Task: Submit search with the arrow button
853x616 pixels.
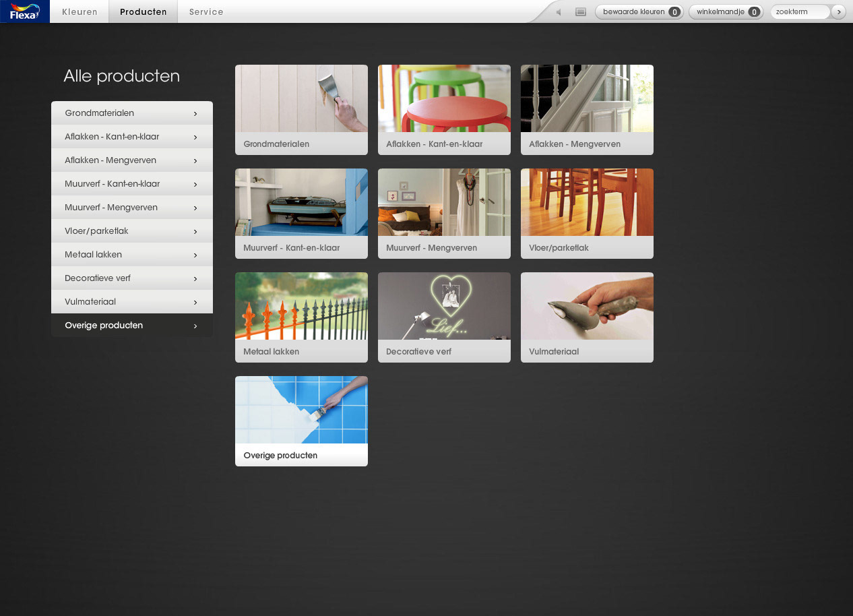Action: [838, 11]
